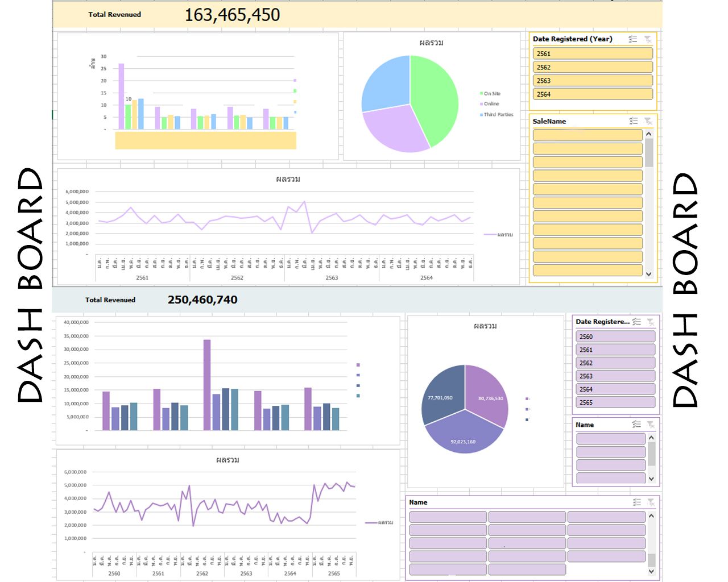Clear filter on the small Name slicer

(x=651, y=425)
